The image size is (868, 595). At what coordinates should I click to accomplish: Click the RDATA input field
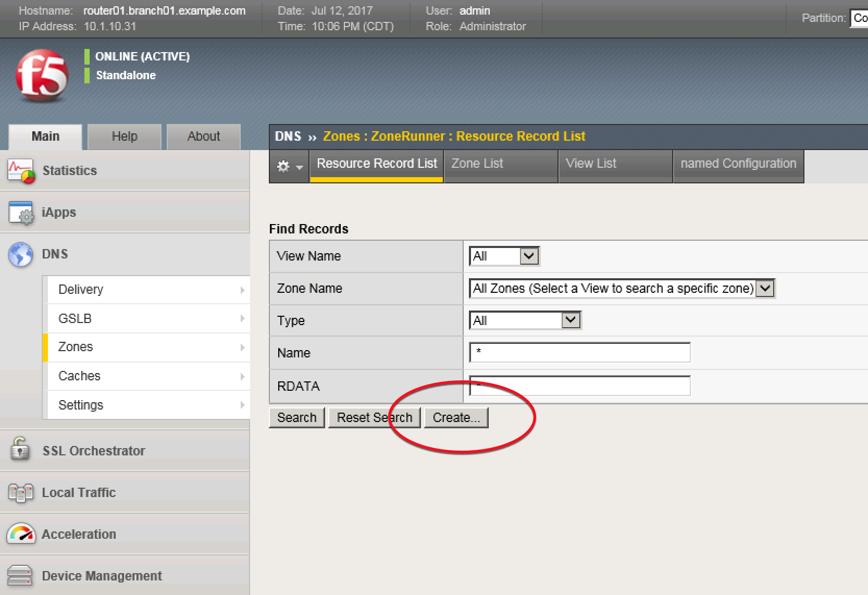coord(580,386)
